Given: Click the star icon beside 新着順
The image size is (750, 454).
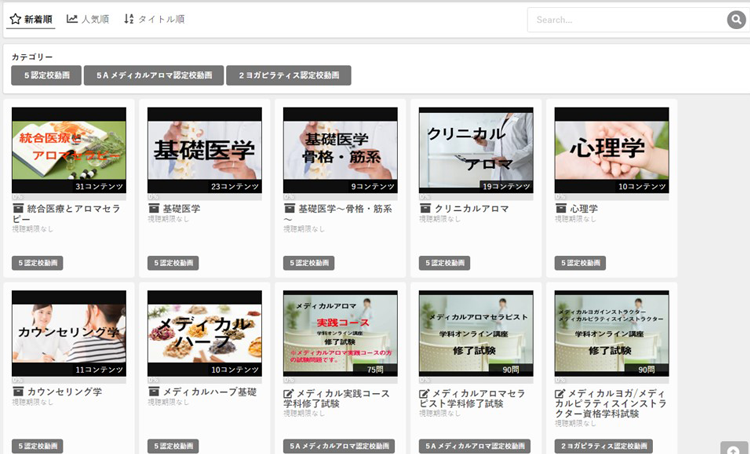Looking at the screenshot, I should click(x=15, y=19).
